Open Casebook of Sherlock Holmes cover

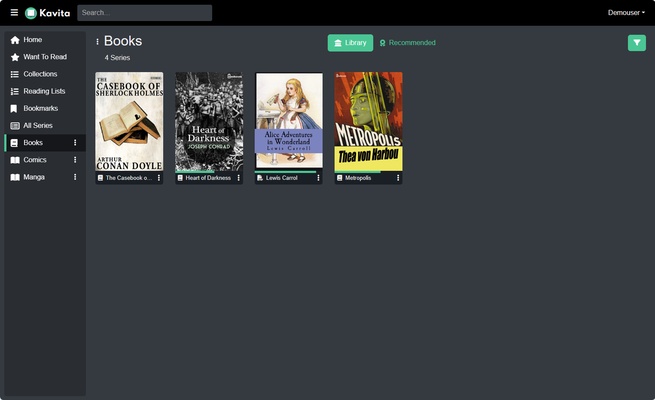(x=129, y=121)
